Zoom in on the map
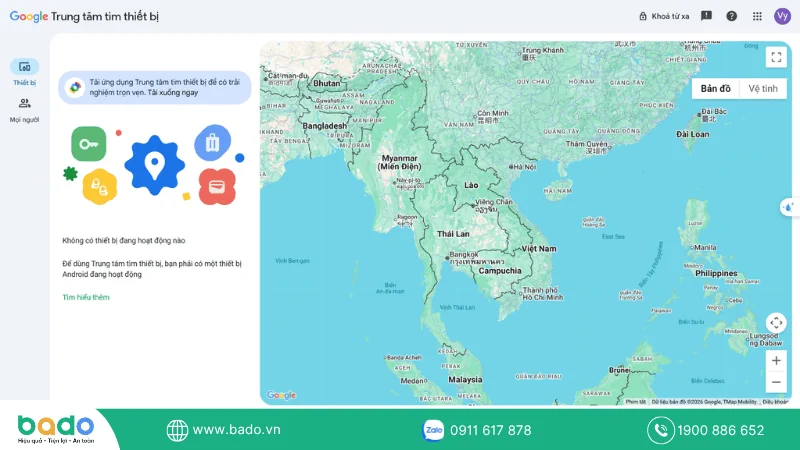 776,361
